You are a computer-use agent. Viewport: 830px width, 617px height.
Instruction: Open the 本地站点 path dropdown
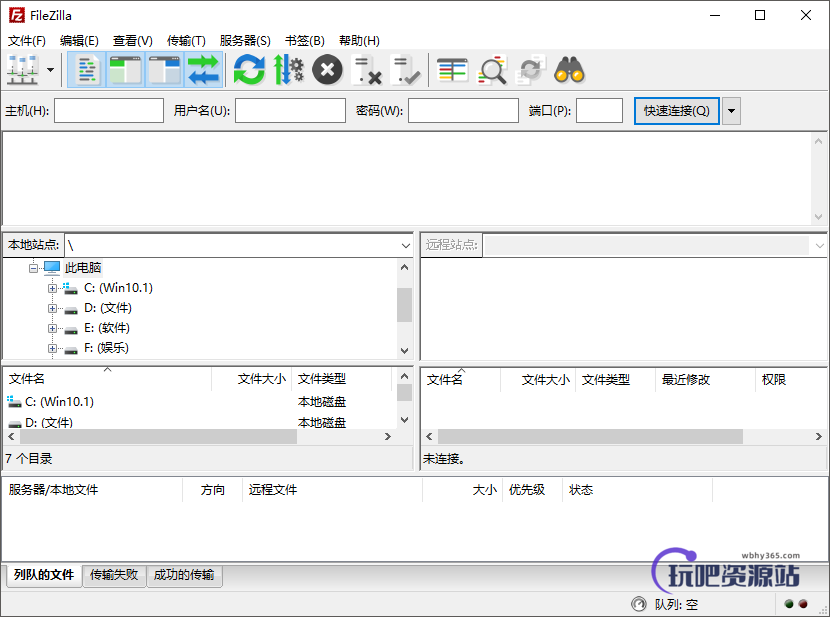(x=405, y=246)
